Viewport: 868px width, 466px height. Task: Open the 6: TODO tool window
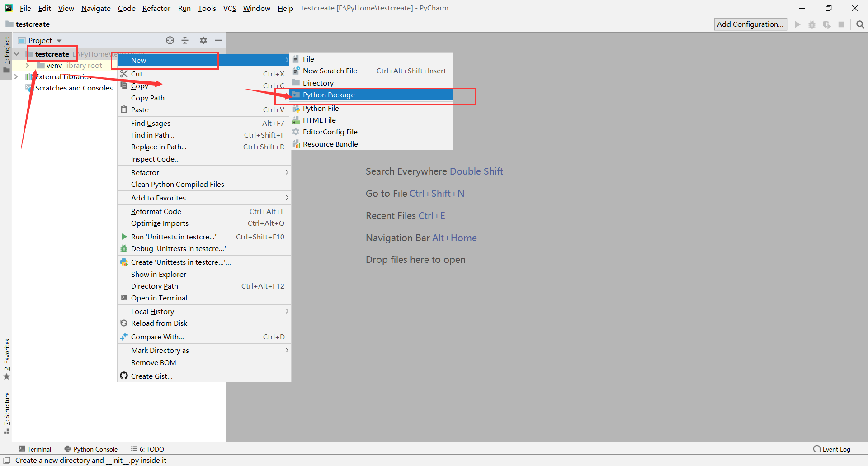147,449
